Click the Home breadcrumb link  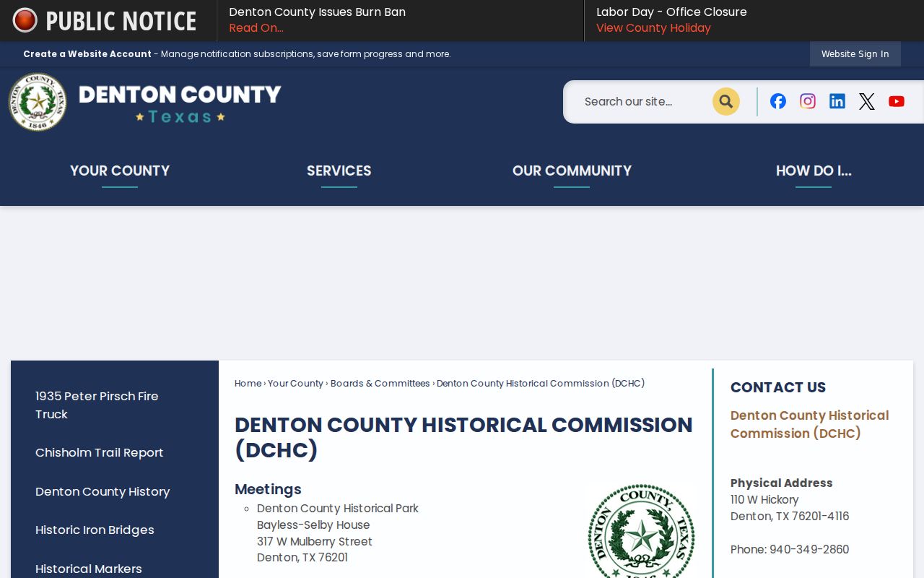248,384
